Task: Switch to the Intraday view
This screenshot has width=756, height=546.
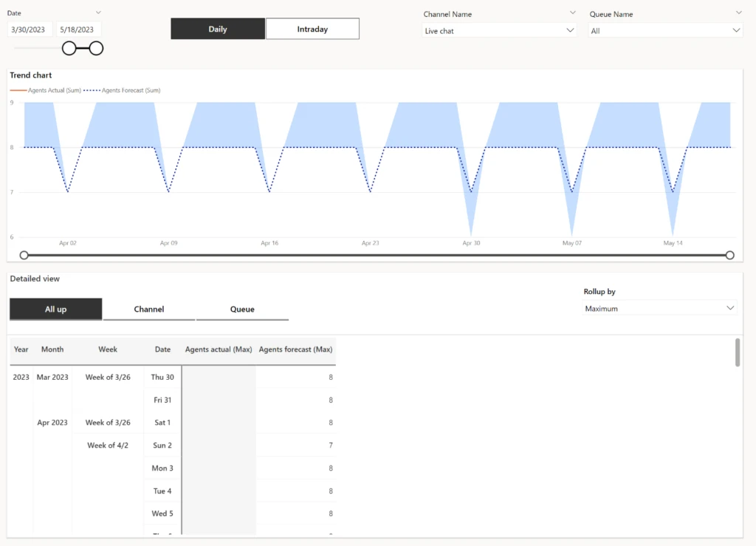Action: [x=312, y=28]
